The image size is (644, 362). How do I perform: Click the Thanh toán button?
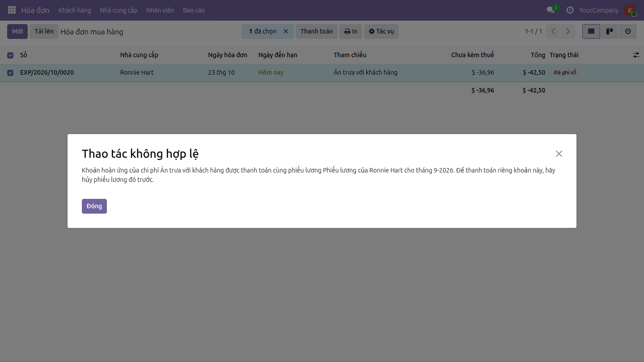coord(317,31)
